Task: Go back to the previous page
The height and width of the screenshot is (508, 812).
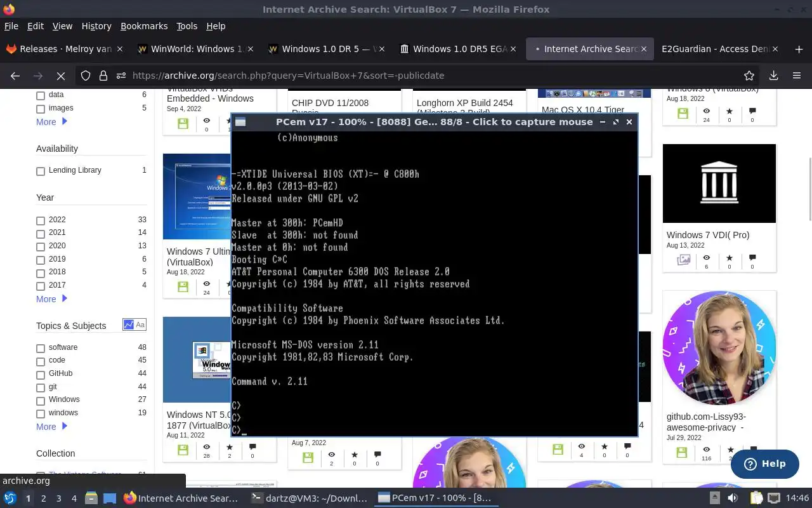Action: coord(15,76)
